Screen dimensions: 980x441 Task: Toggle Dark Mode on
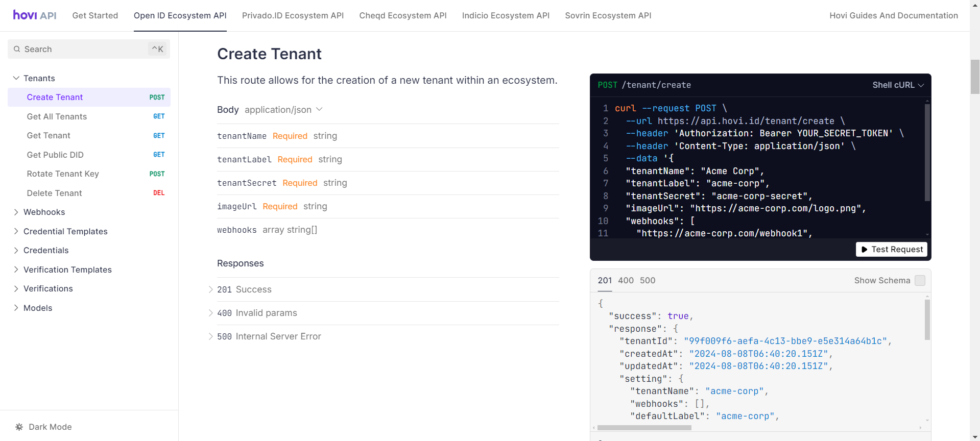[x=50, y=427]
